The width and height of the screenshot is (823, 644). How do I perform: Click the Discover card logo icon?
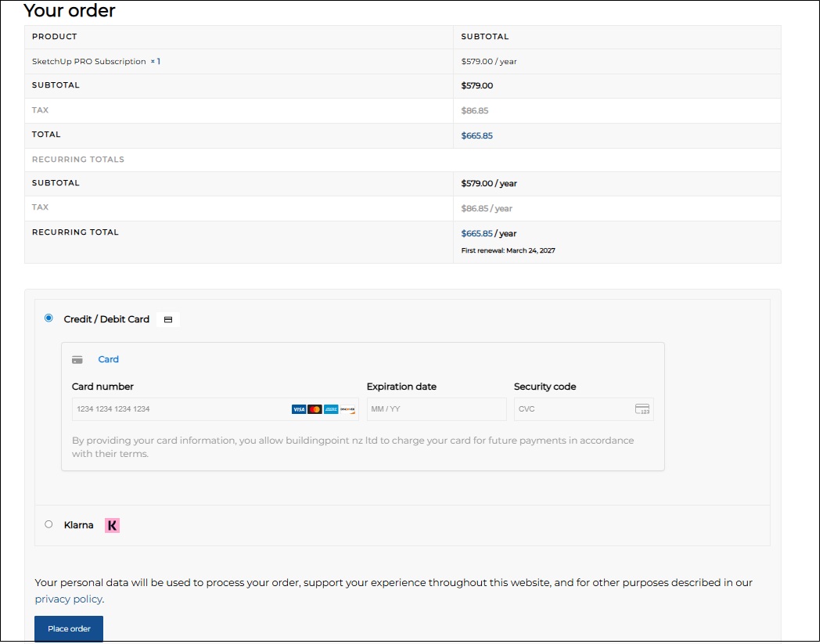[347, 409]
